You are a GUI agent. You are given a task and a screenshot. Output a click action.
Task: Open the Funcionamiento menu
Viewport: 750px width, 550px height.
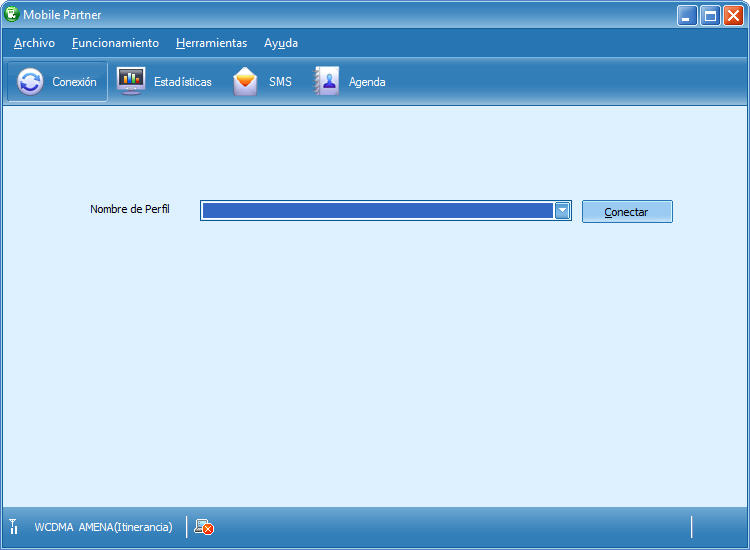tap(115, 43)
